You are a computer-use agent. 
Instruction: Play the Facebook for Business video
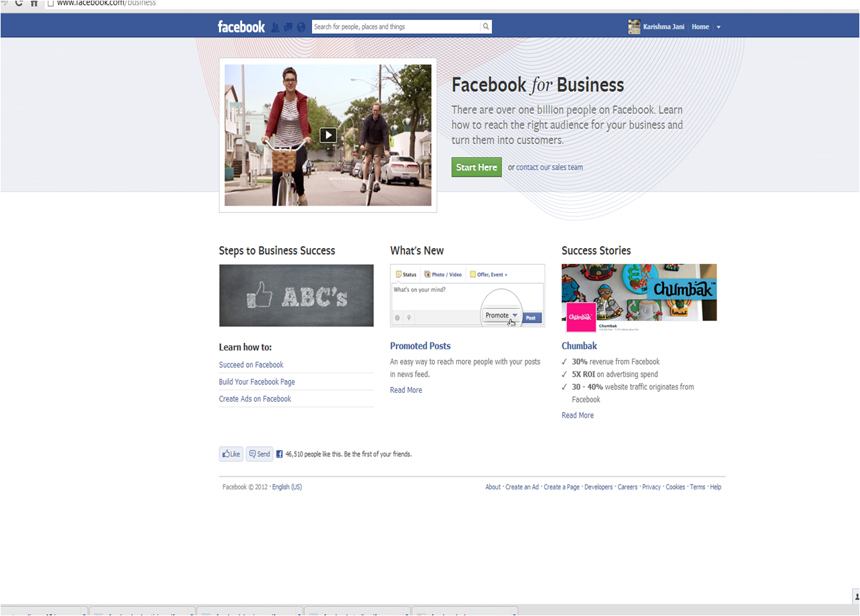(x=328, y=135)
